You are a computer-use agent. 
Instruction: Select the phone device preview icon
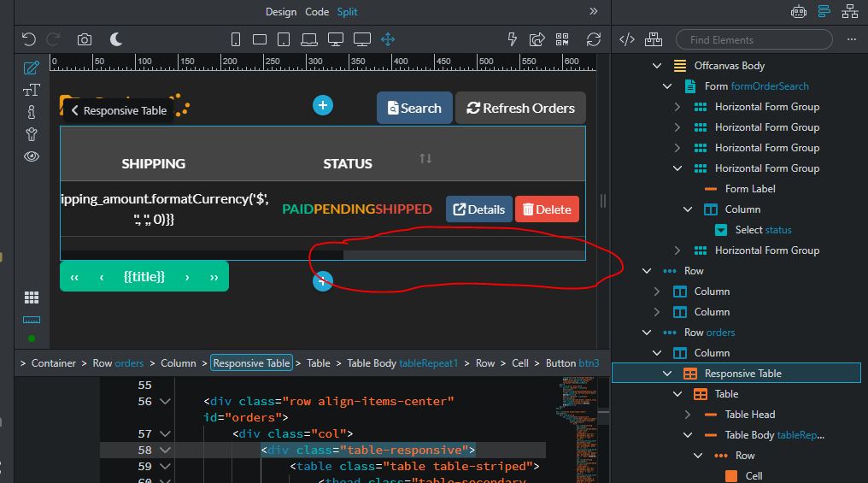(x=236, y=39)
